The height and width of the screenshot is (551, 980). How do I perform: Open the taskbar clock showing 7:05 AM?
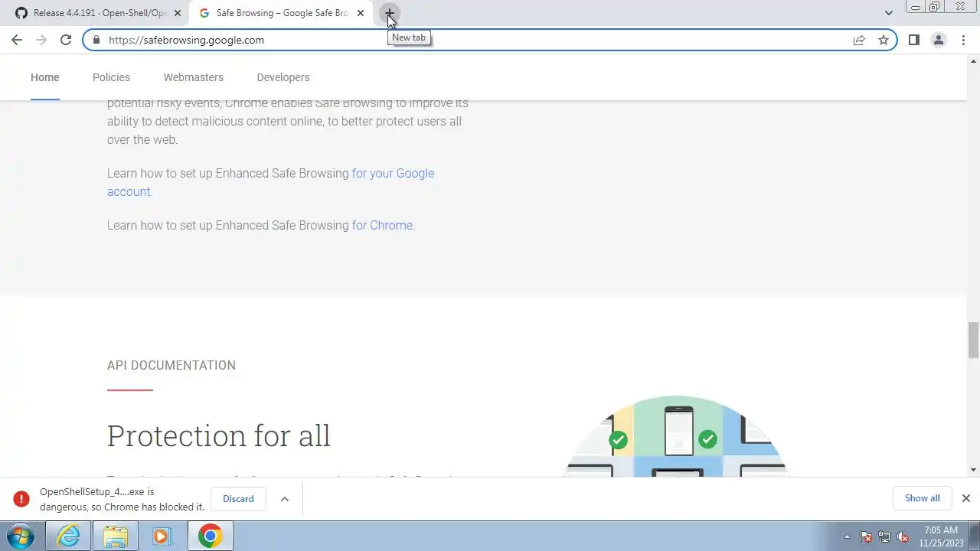click(x=941, y=536)
